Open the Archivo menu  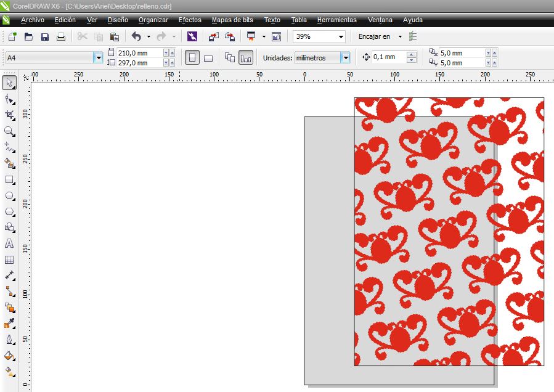33,20
